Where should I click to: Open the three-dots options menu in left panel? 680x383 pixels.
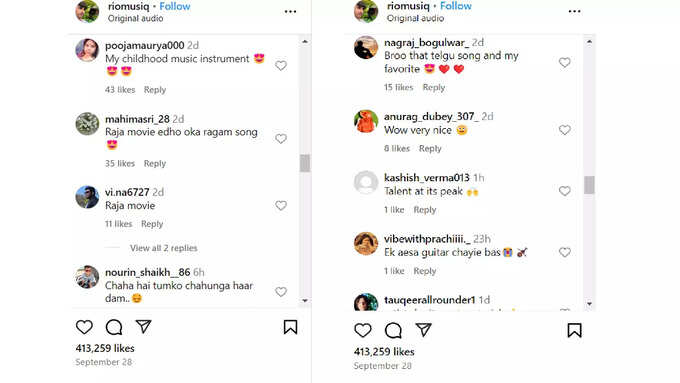pos(291,12)
